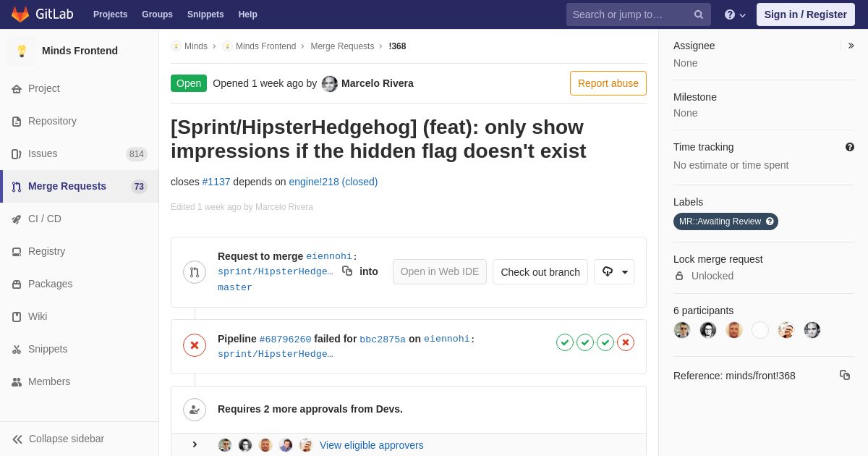868x456 pixels.
Task: Click the 73 merge requests badge
Action: pyautogui.click(x=139, y=187)
